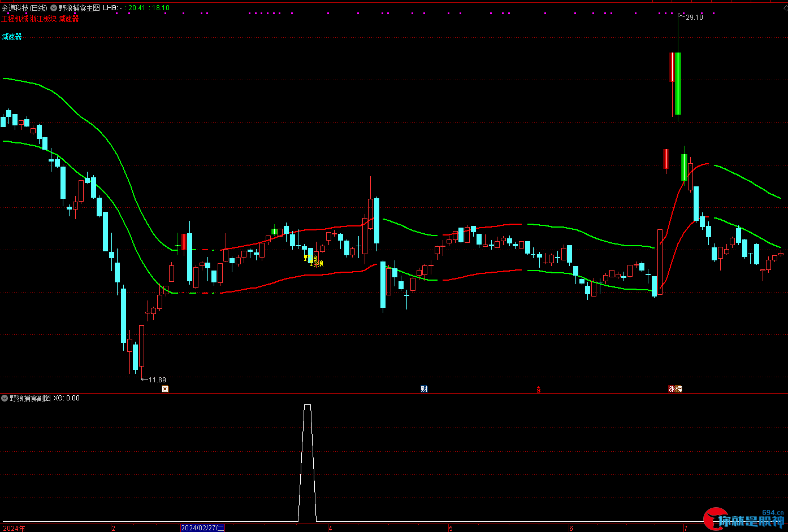Click the 财 financial report marker icon
The image size is (788, 532).
(x=424, y=389)
